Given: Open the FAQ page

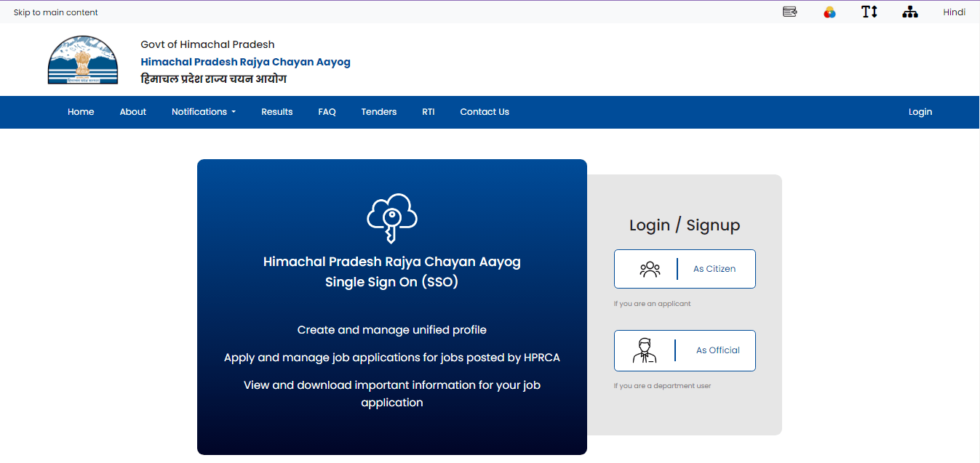Looking at the screenshot, I should coord(327,112).
